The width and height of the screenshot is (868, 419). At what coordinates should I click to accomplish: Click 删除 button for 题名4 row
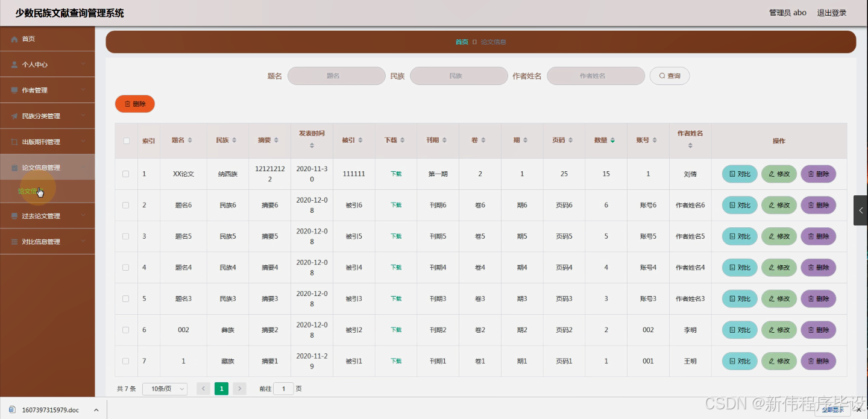pyautogui.click(x=818, y=267)
